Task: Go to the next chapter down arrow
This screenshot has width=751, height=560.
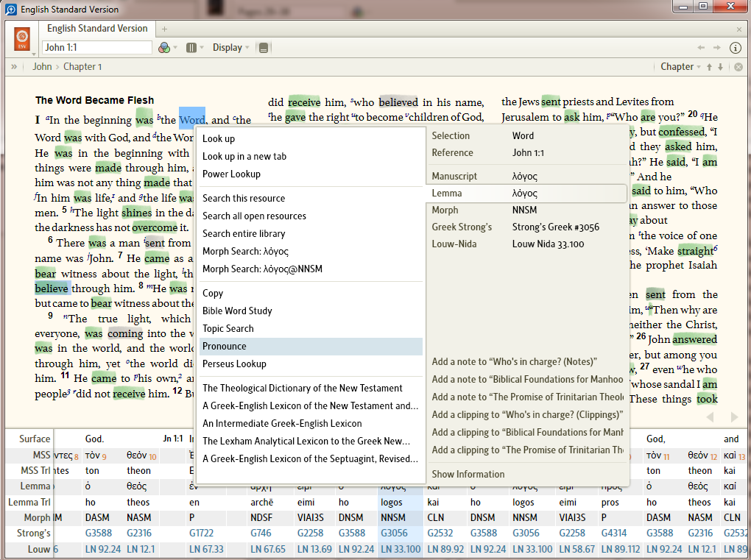Action: [720, 67]
